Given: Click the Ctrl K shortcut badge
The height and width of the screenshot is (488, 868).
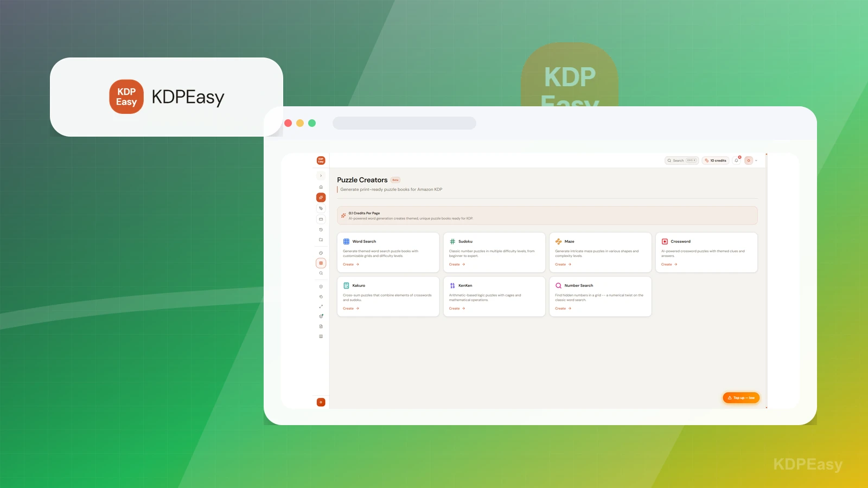Looking at the screenshot, I should (691, 160).
